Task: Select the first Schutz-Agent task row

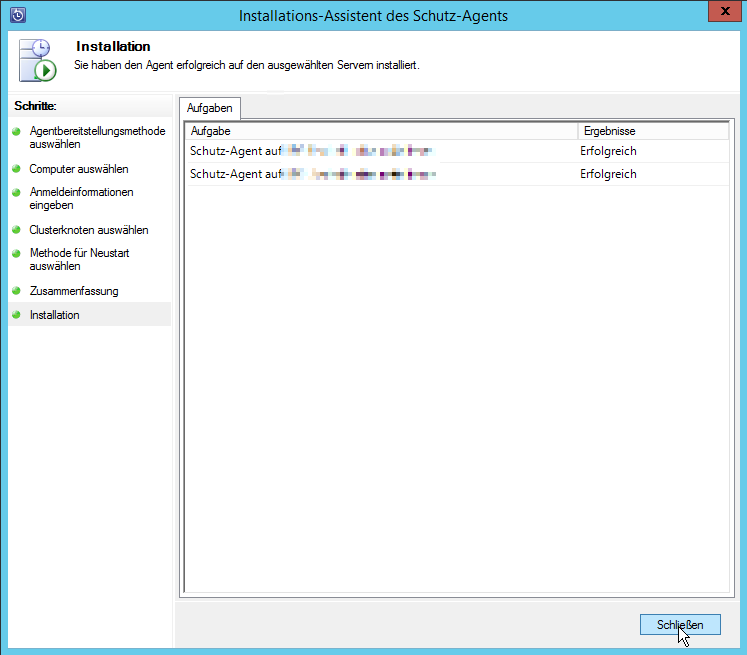Action: tap(312, 152)
